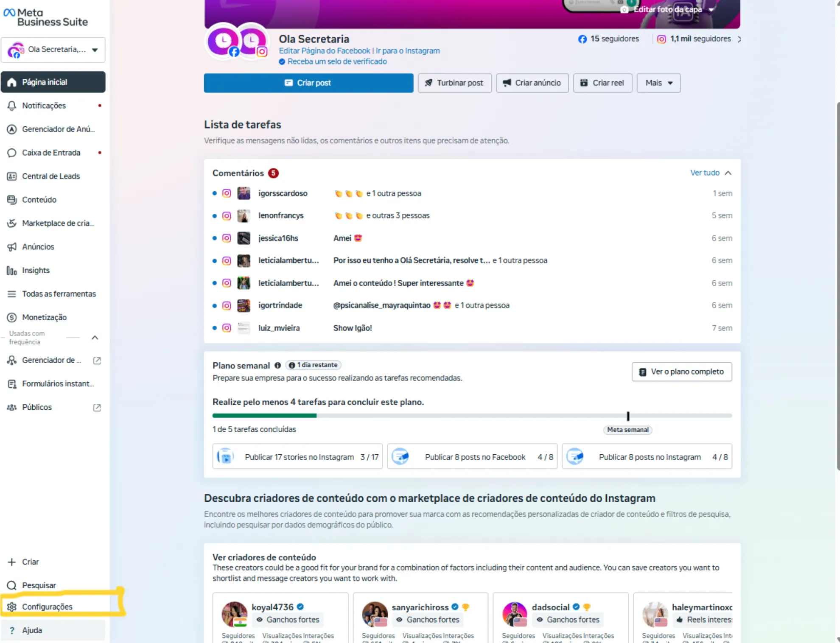Click the weekly plan progress bar
Screen dimensions: 840x643
472,416
